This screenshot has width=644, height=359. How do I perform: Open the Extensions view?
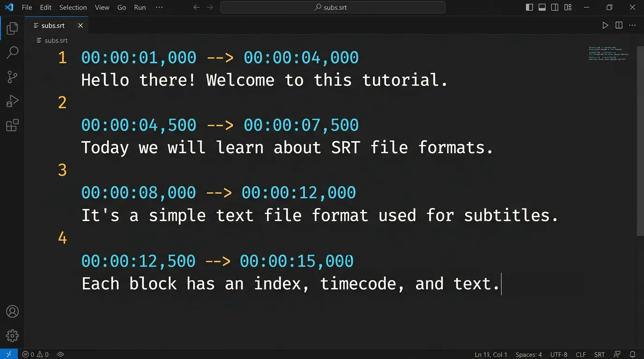[12, 125]
